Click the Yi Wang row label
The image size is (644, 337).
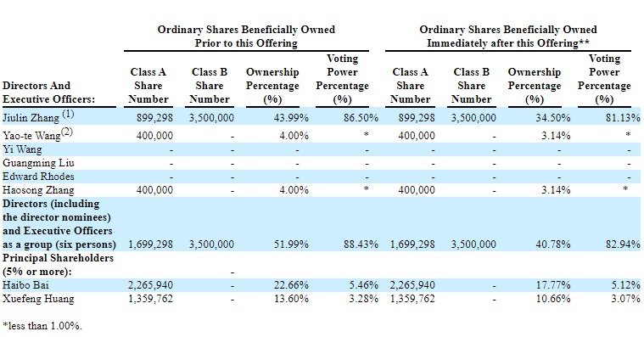tap(22, 149)
